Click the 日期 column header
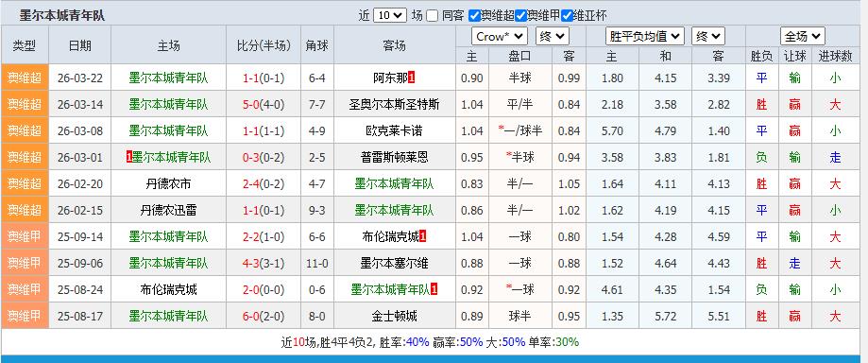Image resolution: width=868 pixels, height=363 pixels. coord(80,45)
